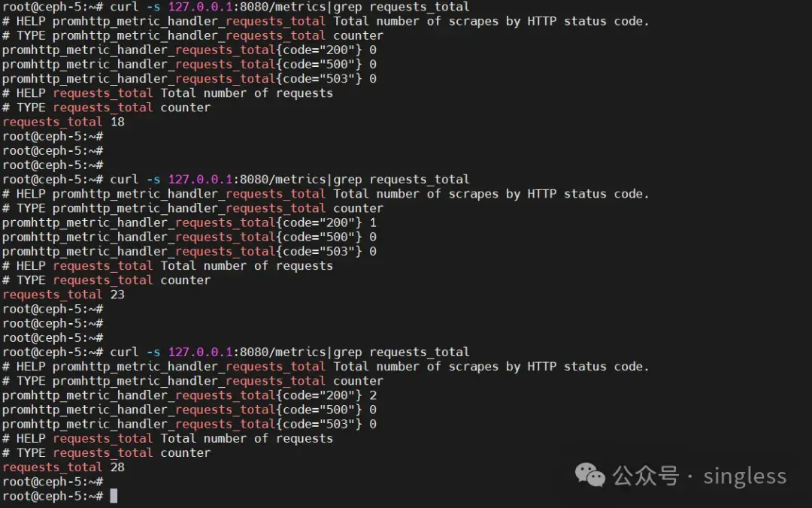
Task: Click the final root@ceph-5 prompt
Action: click(51, 496)
